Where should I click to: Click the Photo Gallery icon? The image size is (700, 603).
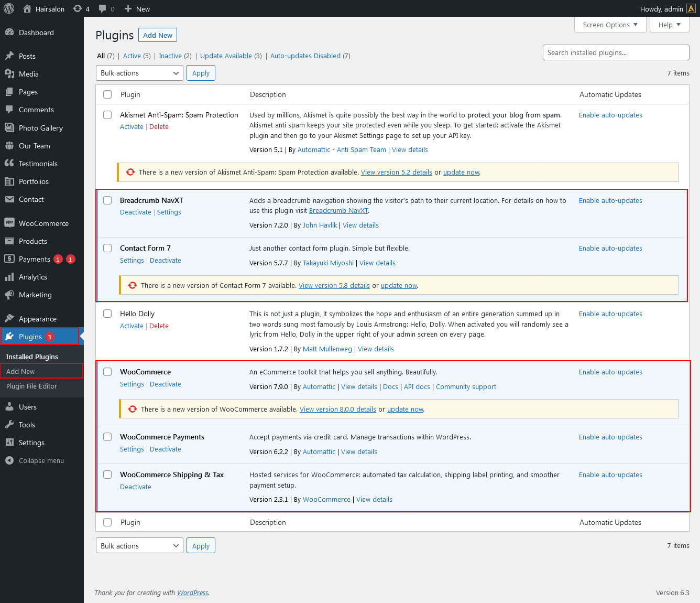(x=9, y=128)
